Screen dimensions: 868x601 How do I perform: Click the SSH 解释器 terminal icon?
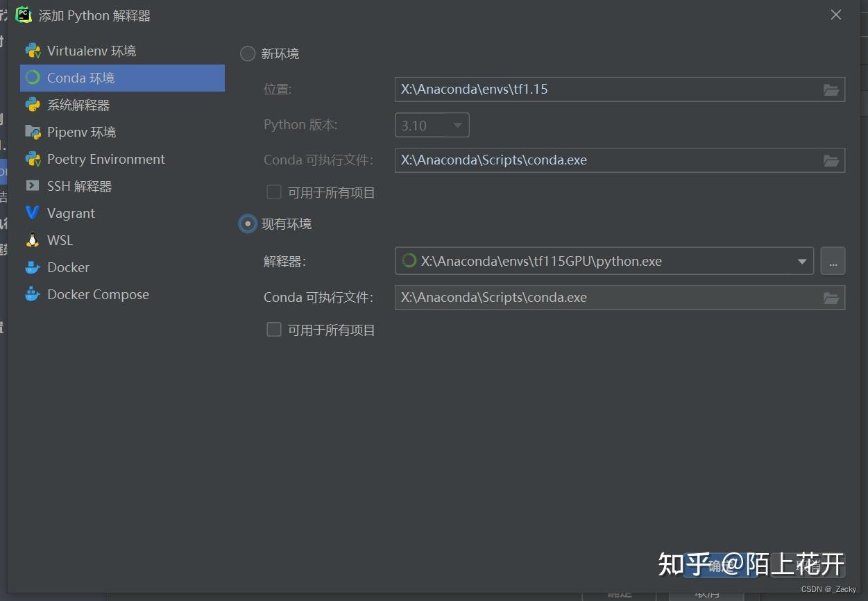tap(33, 185)
